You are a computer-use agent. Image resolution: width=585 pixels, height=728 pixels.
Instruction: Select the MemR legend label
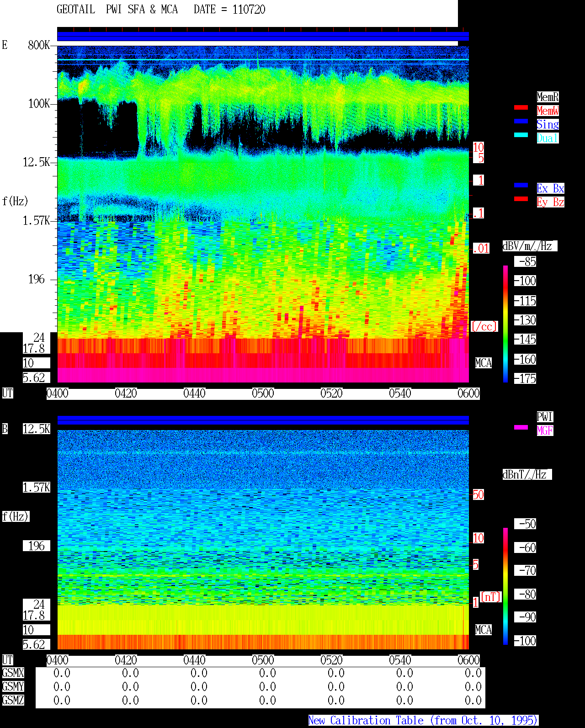tap(548, 97)
